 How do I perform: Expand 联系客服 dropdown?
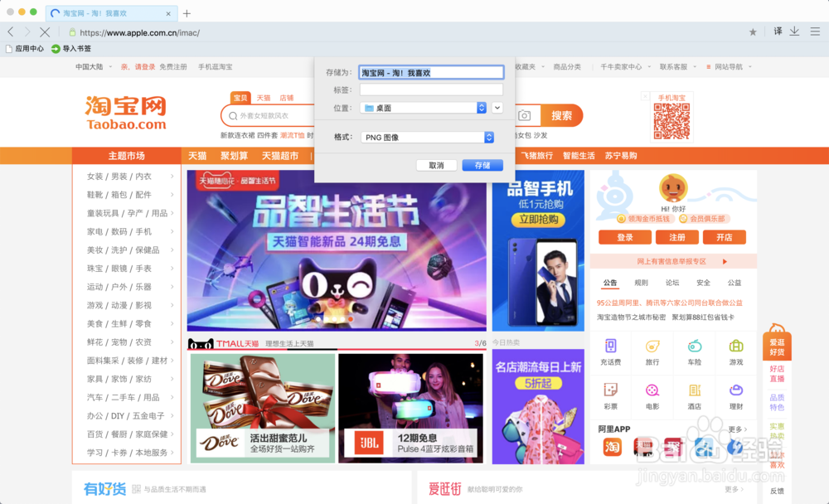tap(678, 67)
